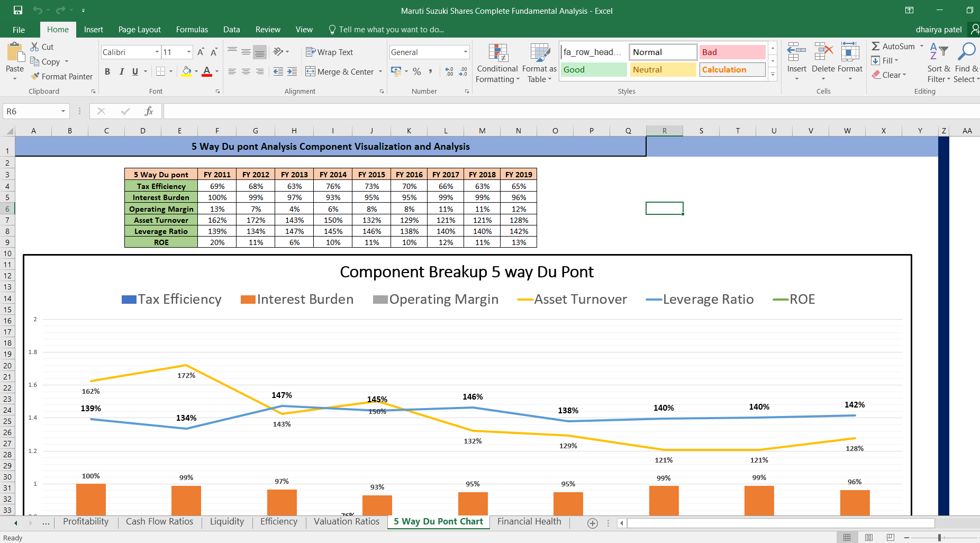Apply the Neutral cell style
This screenshot has height=543, width=980.
pos(663,69)
